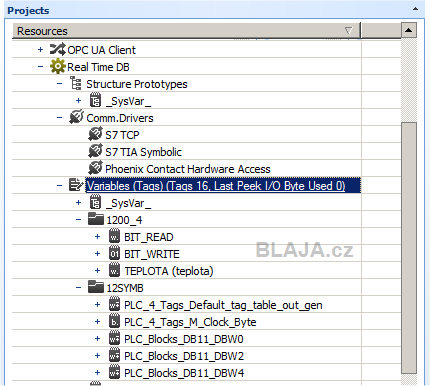Collapse the Comm.Drivers node
The width and height of the screenshot is (430, 386).
click(x=59, y=117)
